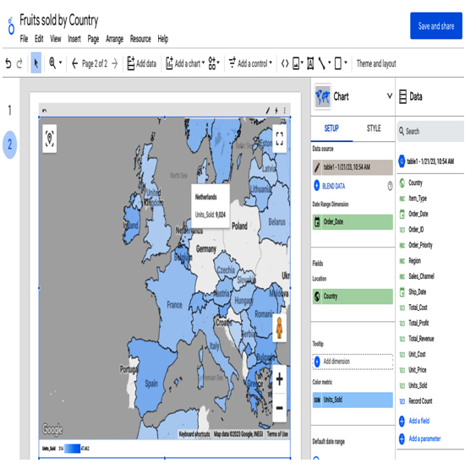The image size is (476, 463).
Task: Click the chart edit pencil icon
Action: (x=267, y=111)
